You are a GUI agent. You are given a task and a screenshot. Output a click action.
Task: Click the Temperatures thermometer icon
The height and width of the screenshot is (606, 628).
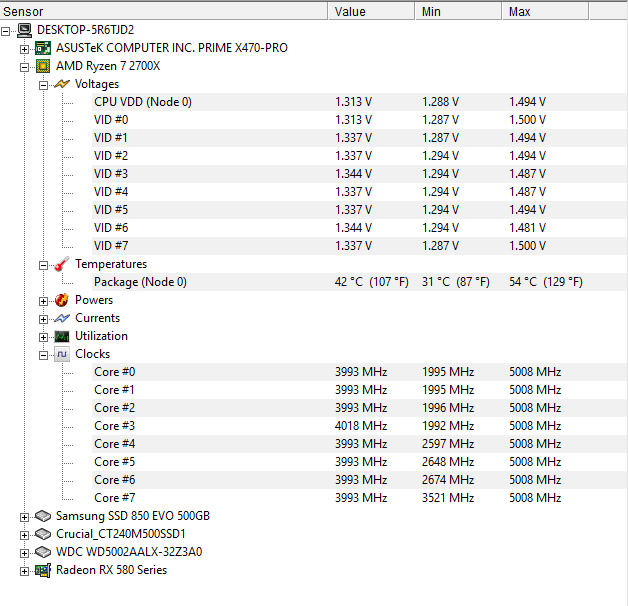pos(62,264)
